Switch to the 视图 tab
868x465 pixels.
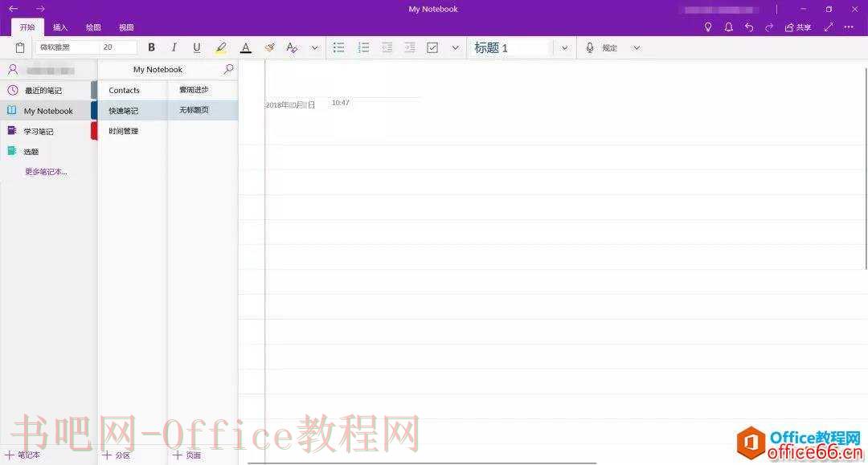click(x=126, y=27)
